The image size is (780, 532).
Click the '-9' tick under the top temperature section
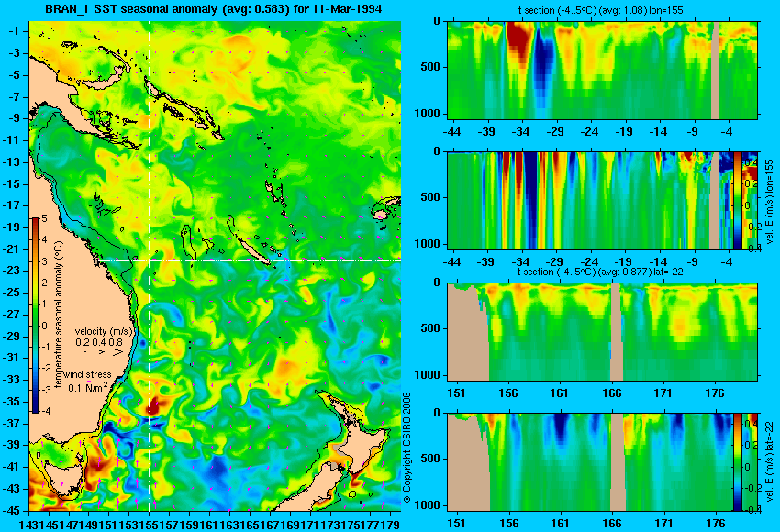coord(695,132)
